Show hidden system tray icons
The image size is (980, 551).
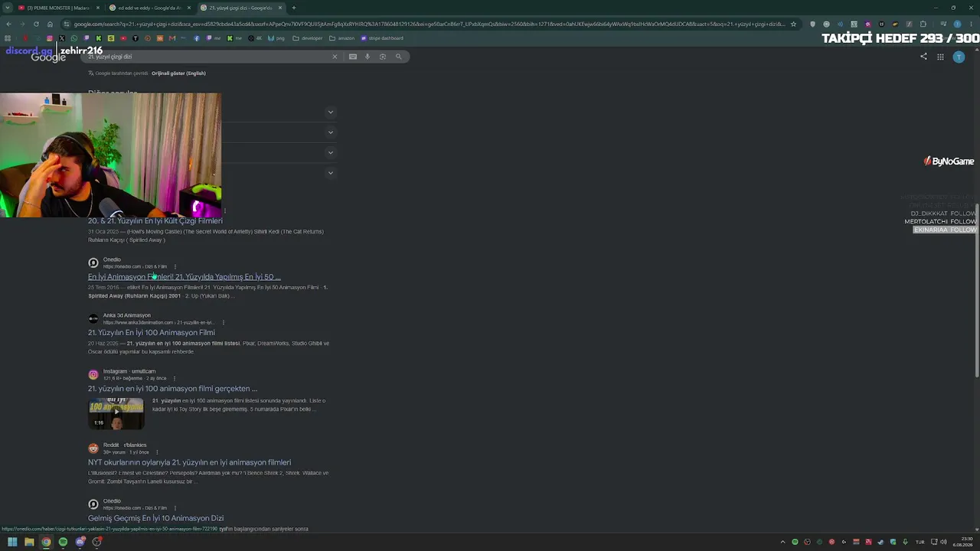coord(782,542)
